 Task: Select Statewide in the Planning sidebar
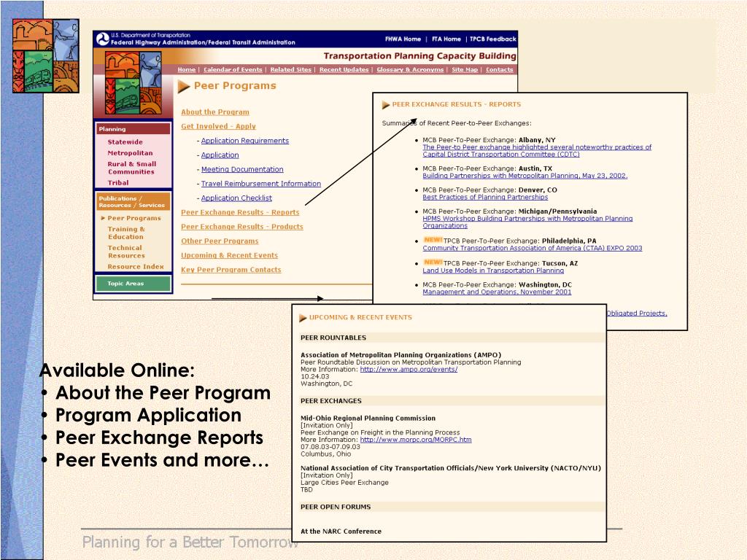125,142
